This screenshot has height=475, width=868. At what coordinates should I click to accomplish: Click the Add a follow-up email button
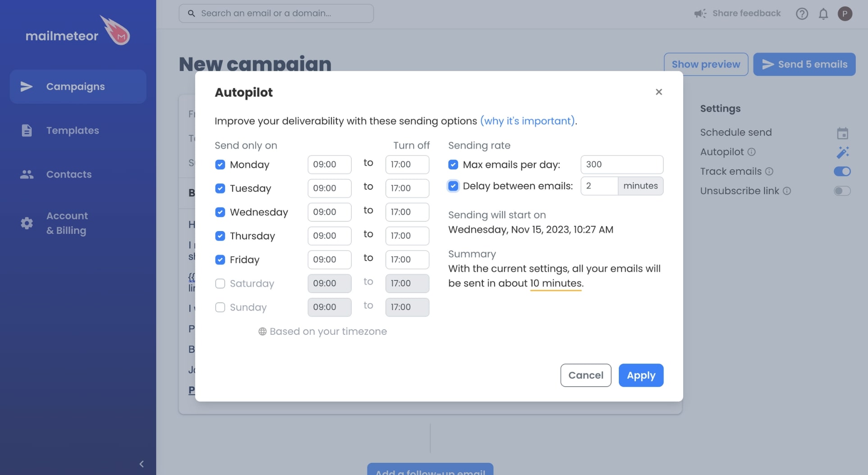point(430,469)
